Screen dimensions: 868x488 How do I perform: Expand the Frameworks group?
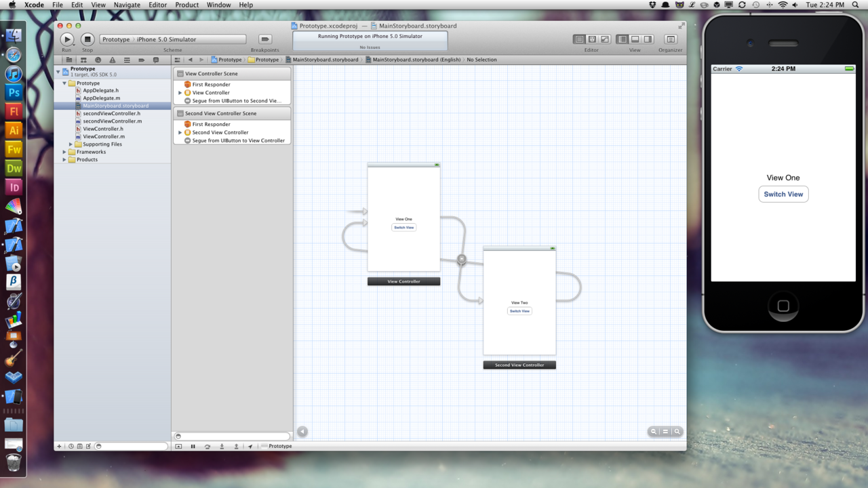click(64, 152)
